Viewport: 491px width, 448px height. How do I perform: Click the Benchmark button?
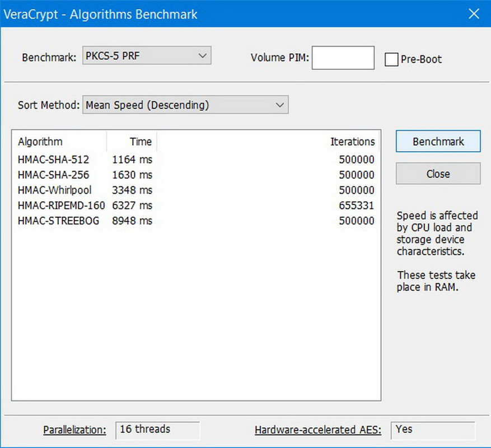point(438,141)
